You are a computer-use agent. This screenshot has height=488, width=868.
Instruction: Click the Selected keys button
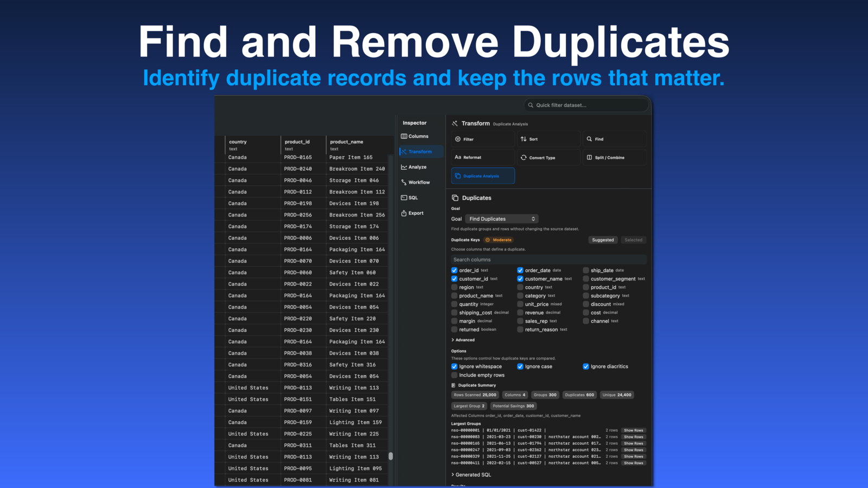point(633,240)
